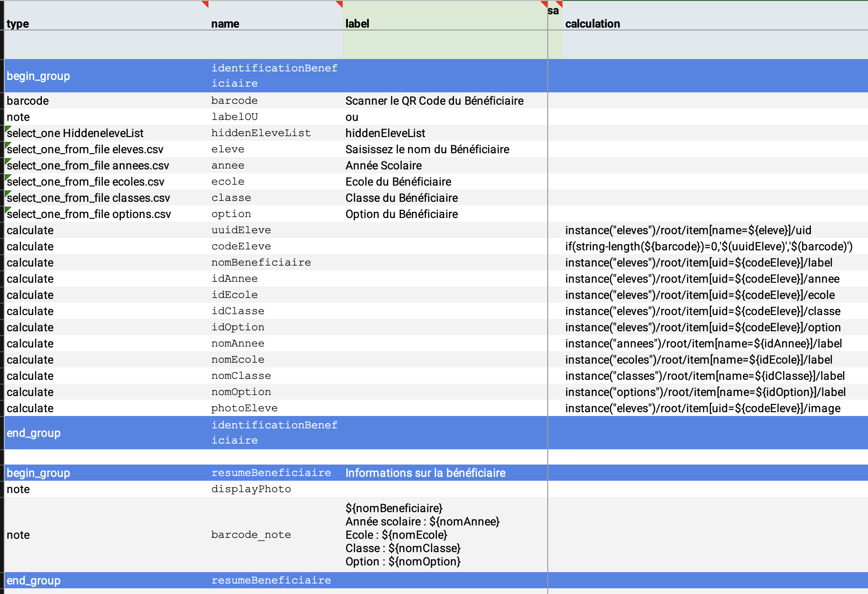
Task: Select the 'label' column header cell
Action: tap(445, 16)
